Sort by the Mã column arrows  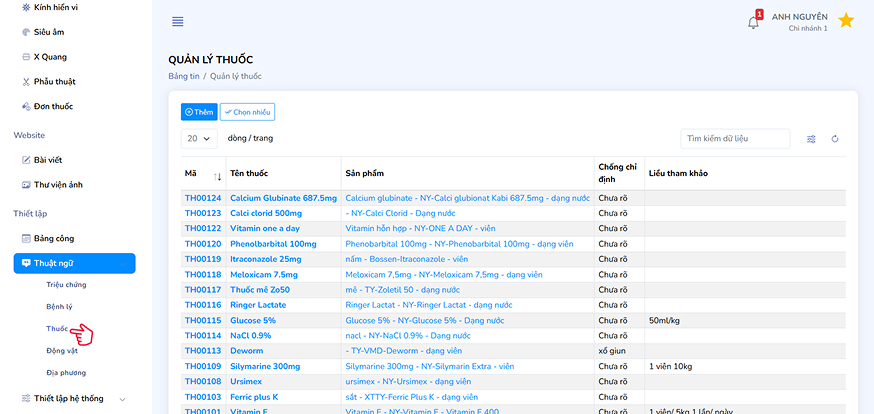click(x=217, y=175)
